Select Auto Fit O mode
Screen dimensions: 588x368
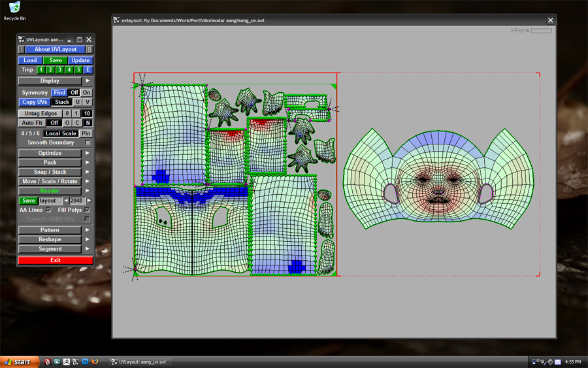pyautogui.click(x=67, y=123)
